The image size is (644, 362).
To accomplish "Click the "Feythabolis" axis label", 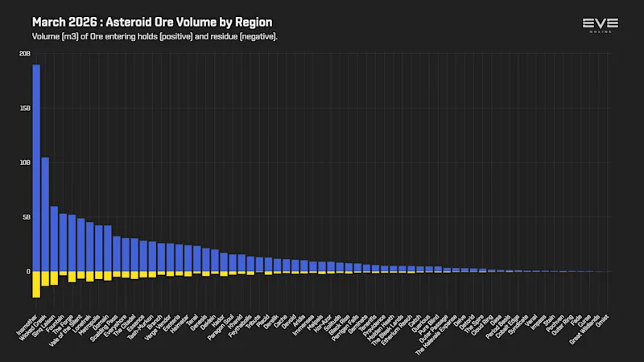I will 240,326.
